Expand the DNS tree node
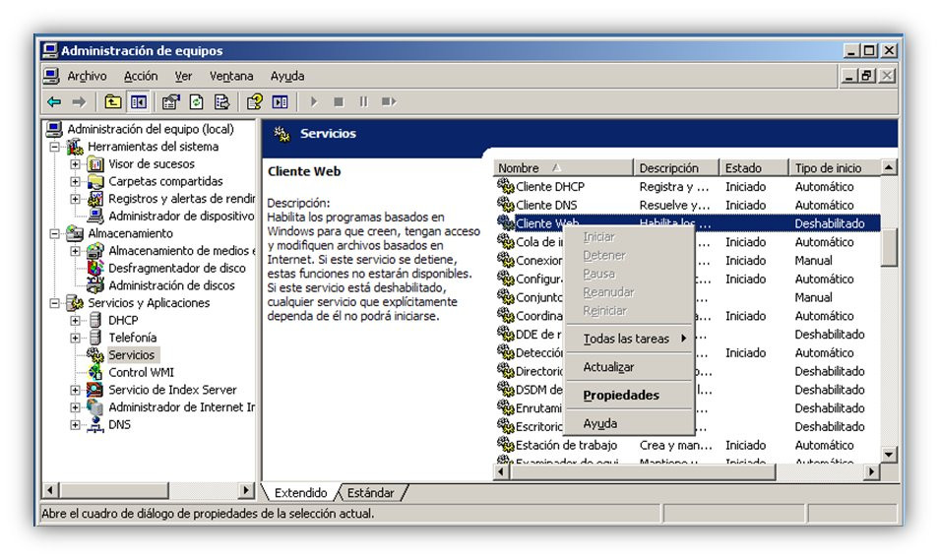Screen dimensions: 939x560 [x=75, y=424]
